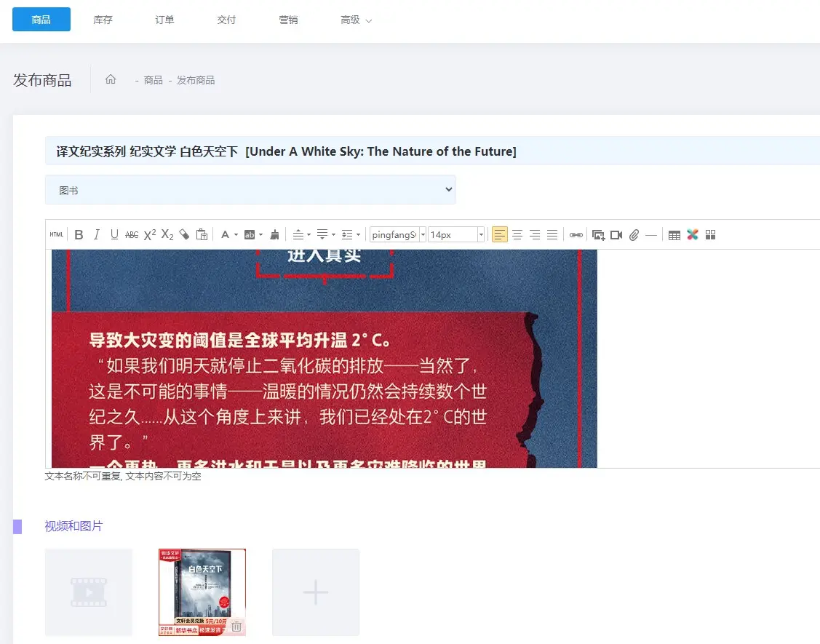Viewport: 820px width, 644px height.
Task: Insert a video via the camera icon
Action: pyautogui.click(x=616, y=234)
